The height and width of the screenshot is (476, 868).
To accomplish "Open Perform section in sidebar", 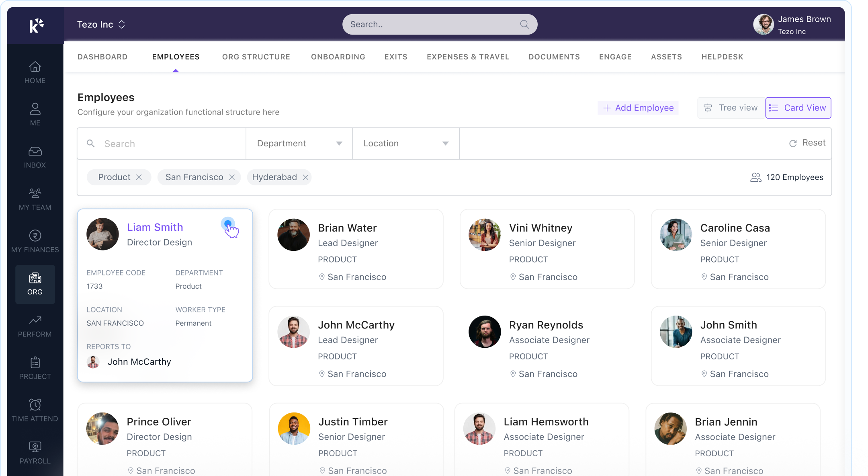I will coord(35,320).
